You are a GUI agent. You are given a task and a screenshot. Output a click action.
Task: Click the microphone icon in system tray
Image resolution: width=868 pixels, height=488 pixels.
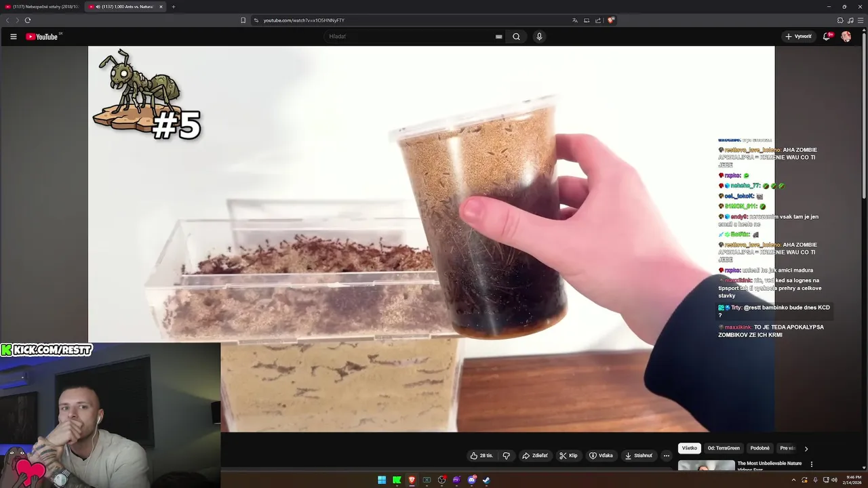(815, 480)
